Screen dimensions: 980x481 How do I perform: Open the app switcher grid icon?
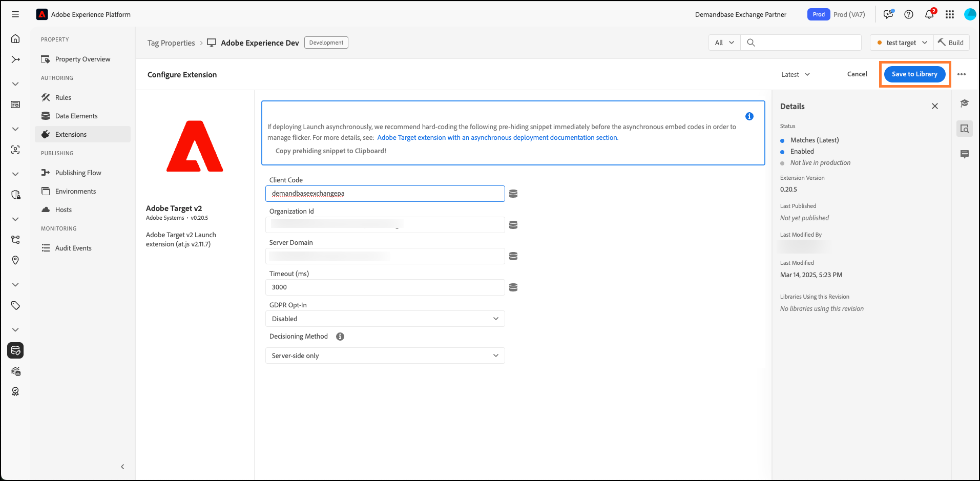click(949, 14)
